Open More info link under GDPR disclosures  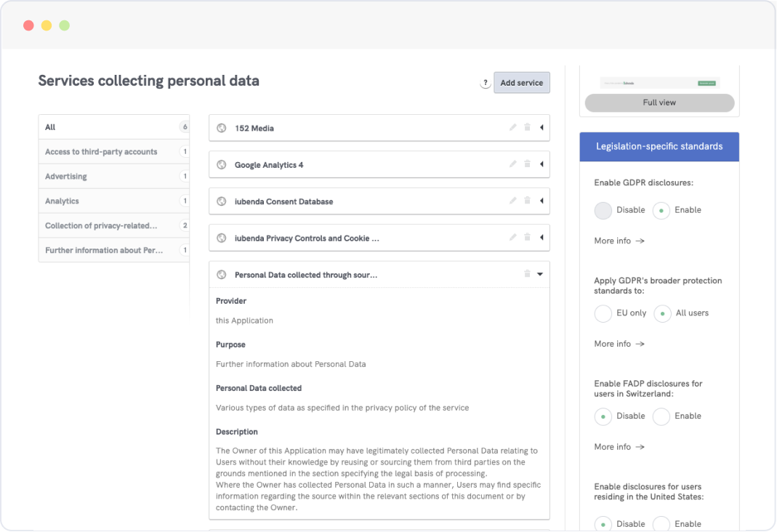(x=619, y=241)
